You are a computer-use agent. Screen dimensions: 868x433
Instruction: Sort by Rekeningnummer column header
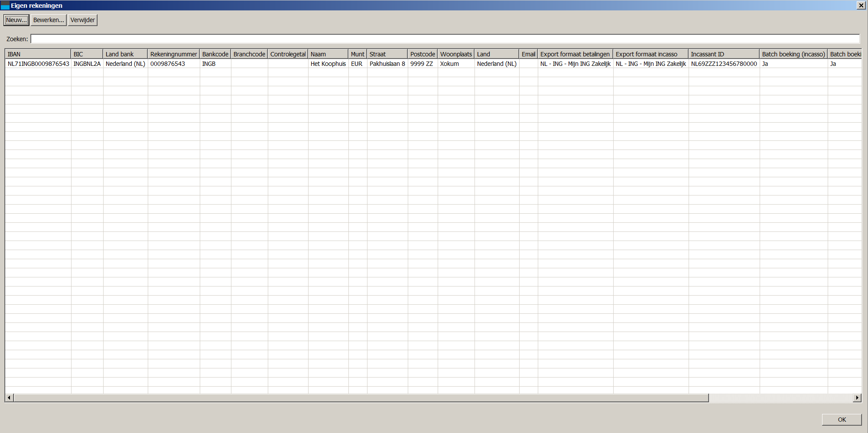click(x=174, y=54)
